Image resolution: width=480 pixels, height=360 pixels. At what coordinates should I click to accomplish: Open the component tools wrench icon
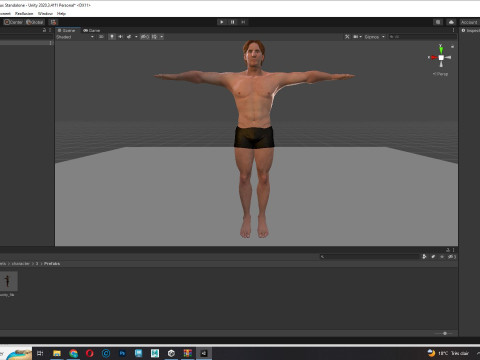[347, 37]
